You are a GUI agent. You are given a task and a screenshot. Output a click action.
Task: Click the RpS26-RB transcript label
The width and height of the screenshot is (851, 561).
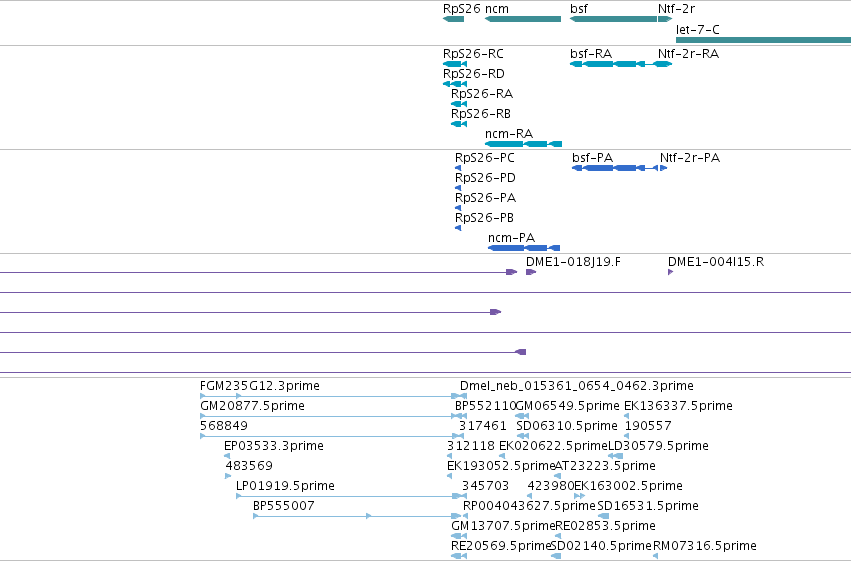click(481, 114)
